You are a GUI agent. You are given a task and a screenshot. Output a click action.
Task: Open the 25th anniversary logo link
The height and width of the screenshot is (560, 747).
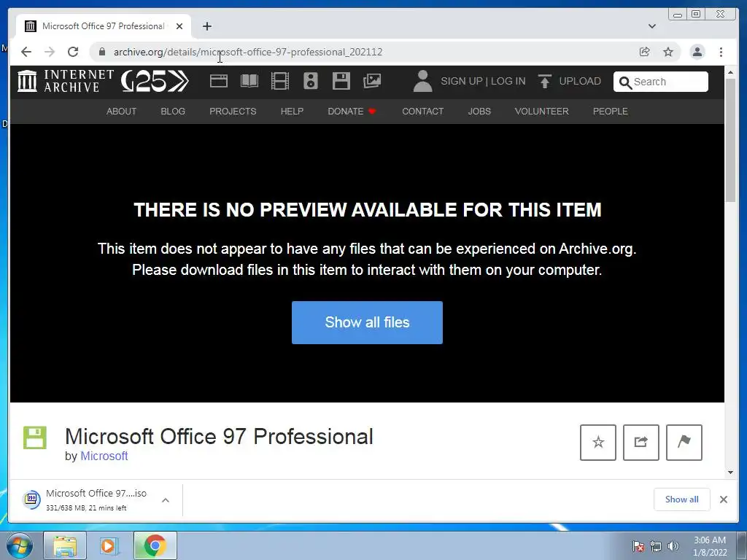coord(155,81)
